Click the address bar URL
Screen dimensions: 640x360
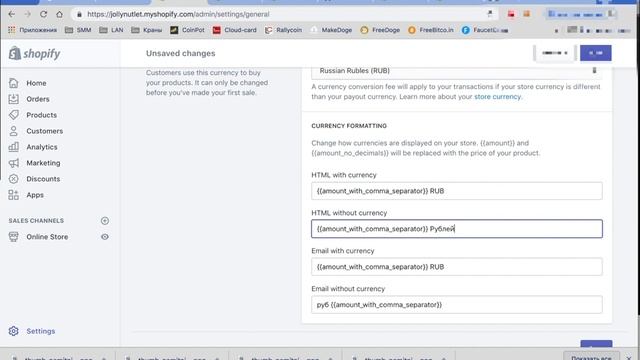pyautogui.click(x=178, y=14)
